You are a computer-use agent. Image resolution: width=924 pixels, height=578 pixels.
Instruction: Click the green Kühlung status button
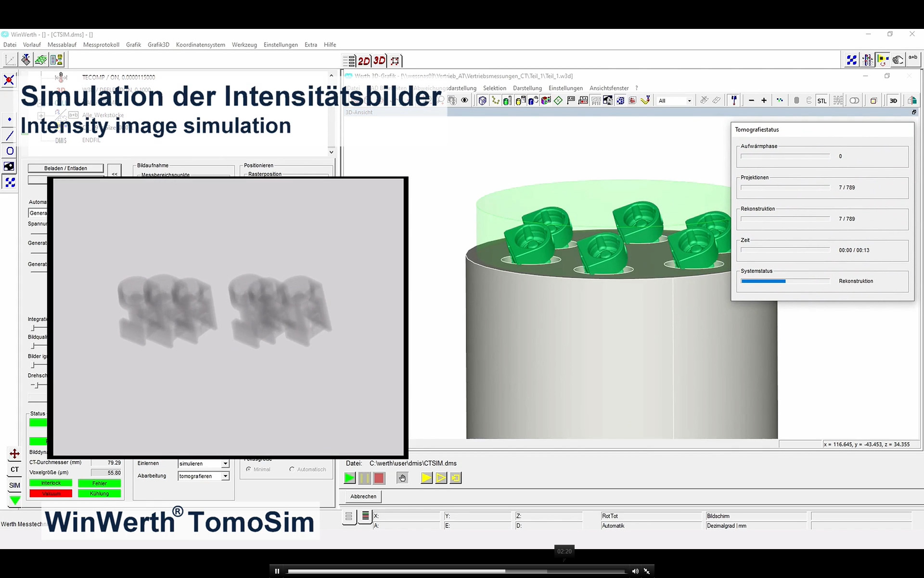click(100, 494)
